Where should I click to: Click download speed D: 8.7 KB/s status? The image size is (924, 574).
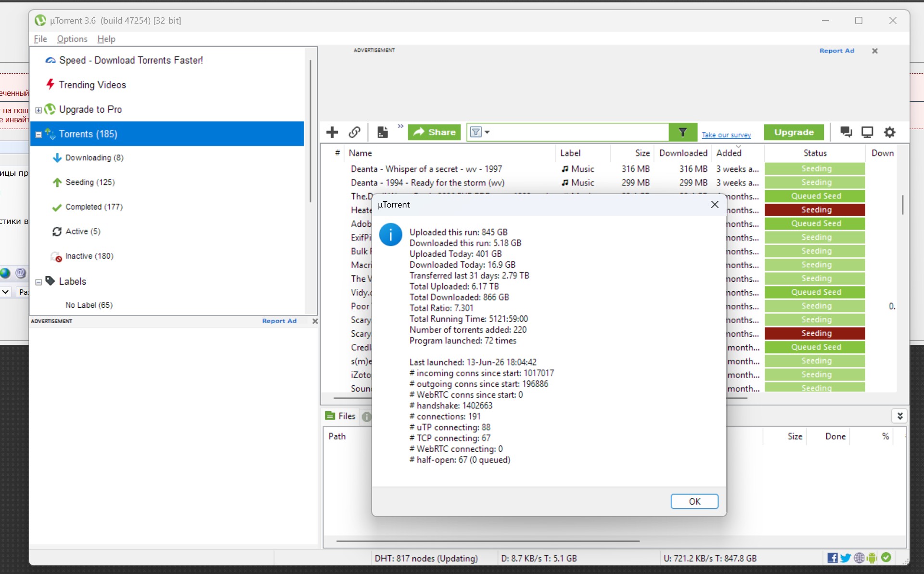539,558
